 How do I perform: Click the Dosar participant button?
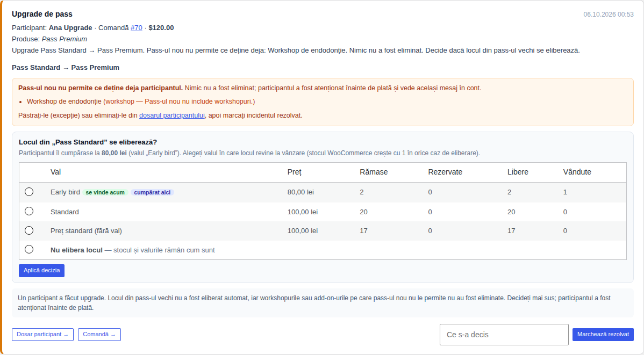(42, 335)
